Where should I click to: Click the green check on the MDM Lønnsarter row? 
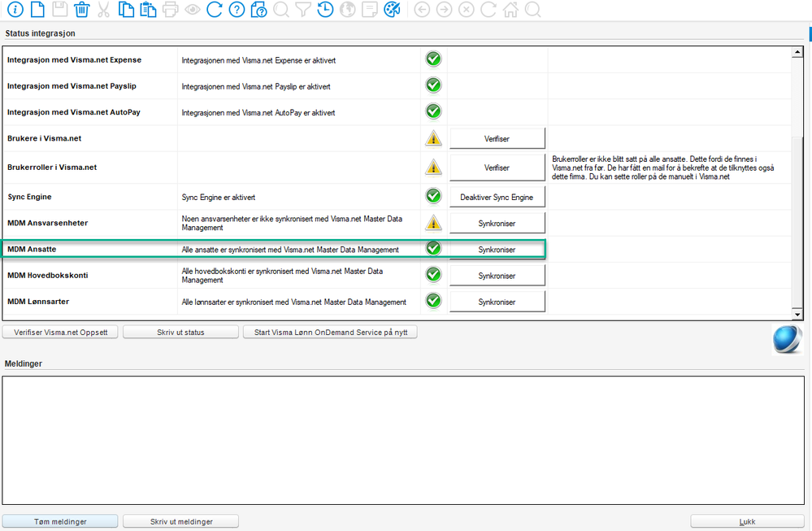click(433, 301)
